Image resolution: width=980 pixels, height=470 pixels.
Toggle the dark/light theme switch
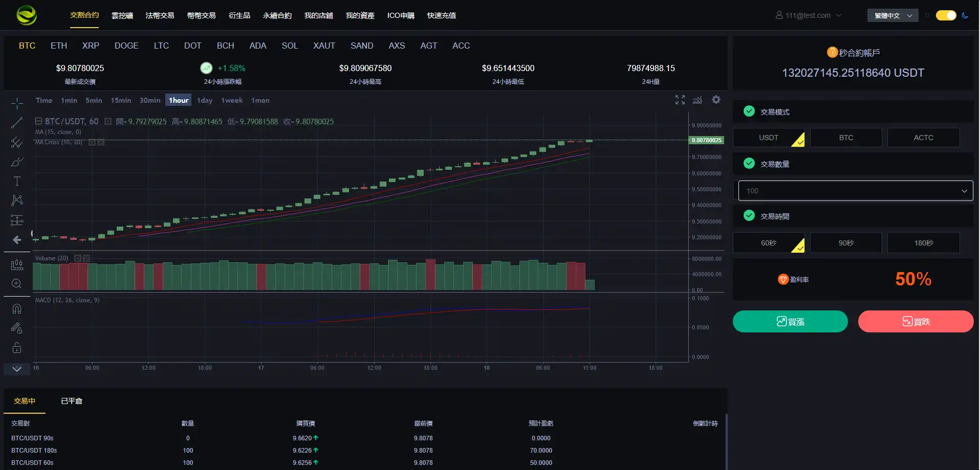click(x=946, y=15)
